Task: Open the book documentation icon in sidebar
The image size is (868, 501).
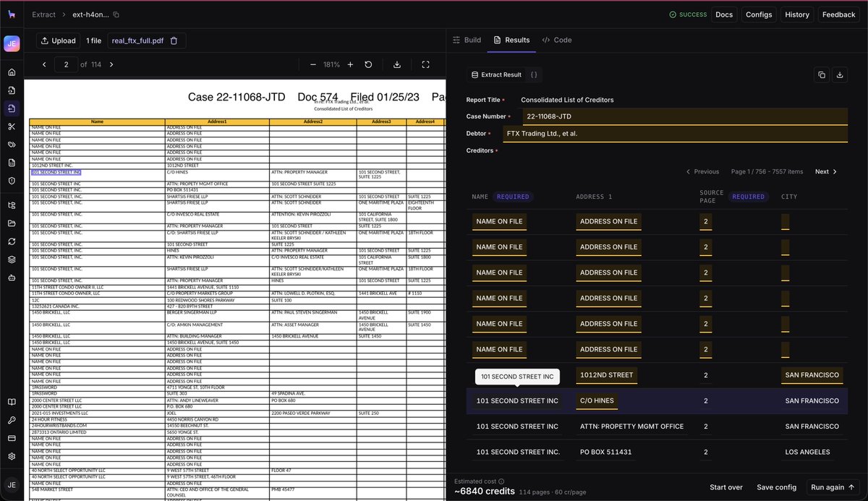Action: (12, 403)
